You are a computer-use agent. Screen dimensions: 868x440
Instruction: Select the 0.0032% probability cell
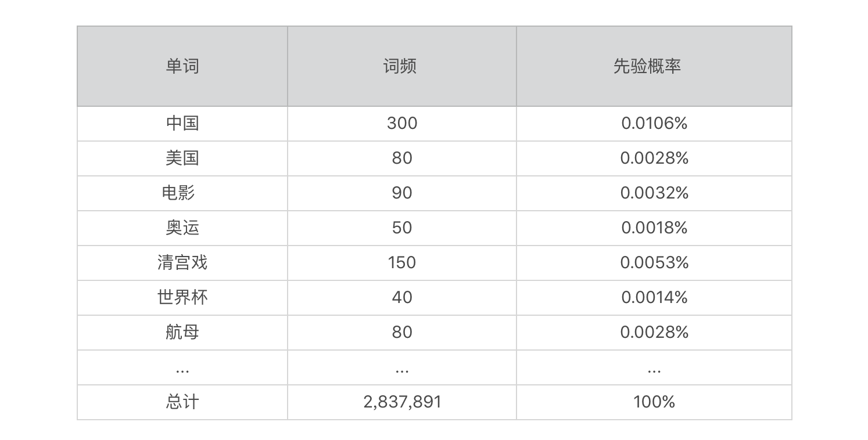click(x=654, y=193)
